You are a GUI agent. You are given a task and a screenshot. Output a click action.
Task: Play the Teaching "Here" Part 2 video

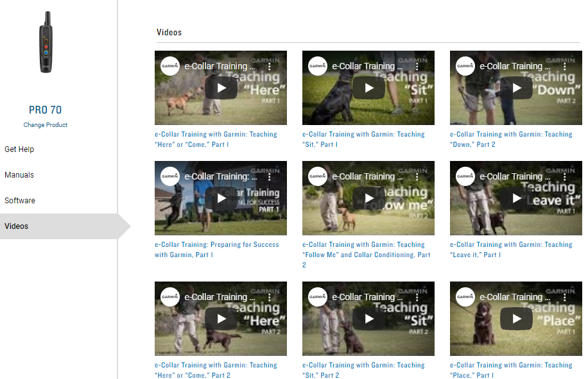(221, 319)
